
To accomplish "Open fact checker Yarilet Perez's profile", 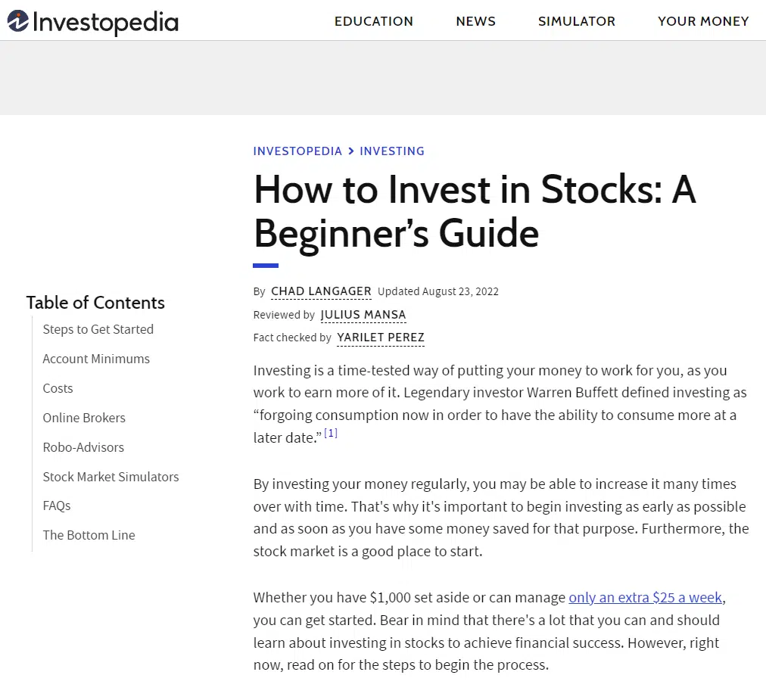I will 381,338.
